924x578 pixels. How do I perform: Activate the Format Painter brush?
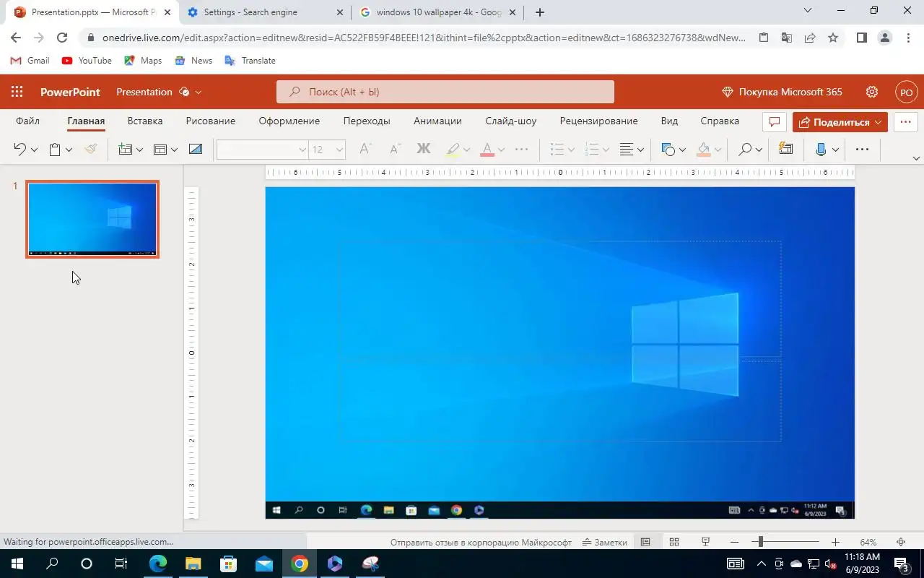[x=90, y=150]
